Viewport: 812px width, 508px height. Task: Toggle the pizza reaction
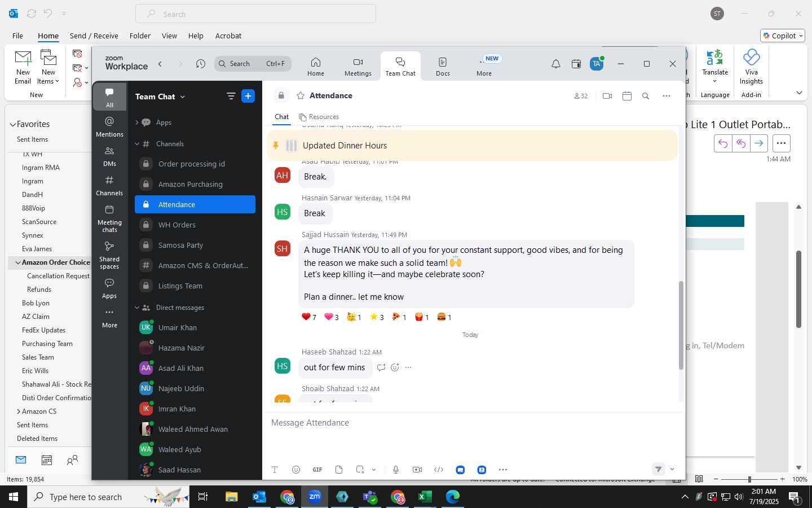click(399, 317)
